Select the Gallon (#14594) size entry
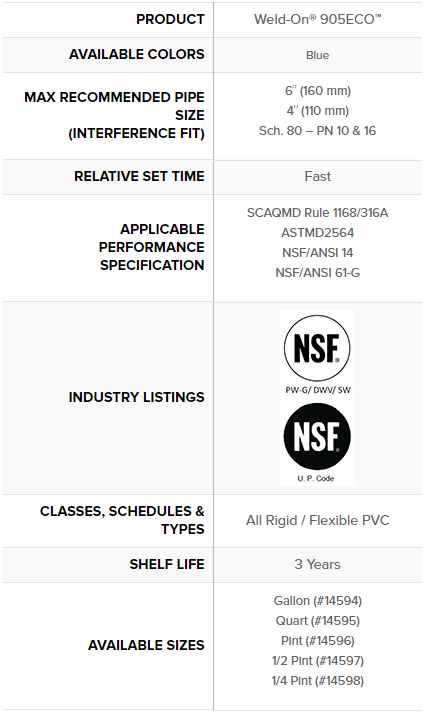Screen dimensions: 425x713 (x=317, y=601)
